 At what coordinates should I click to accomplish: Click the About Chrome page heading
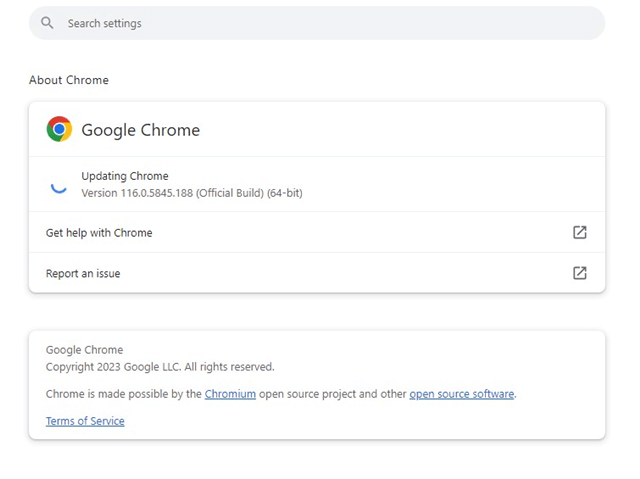tap(69, 80)
